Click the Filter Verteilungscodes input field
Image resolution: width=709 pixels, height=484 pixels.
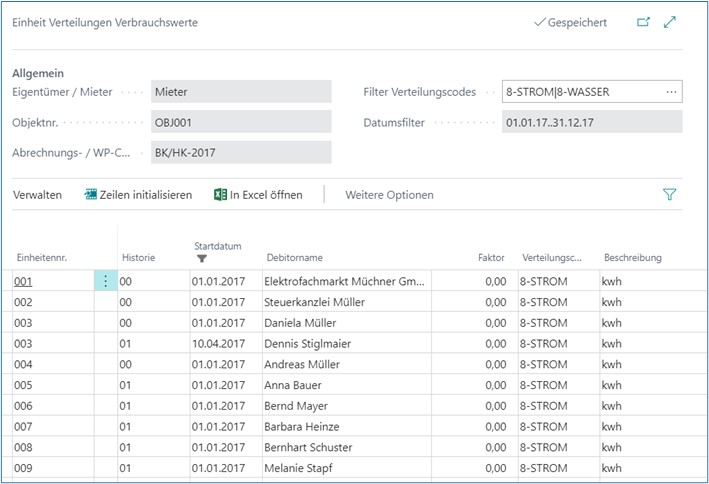tap(580, 92)
